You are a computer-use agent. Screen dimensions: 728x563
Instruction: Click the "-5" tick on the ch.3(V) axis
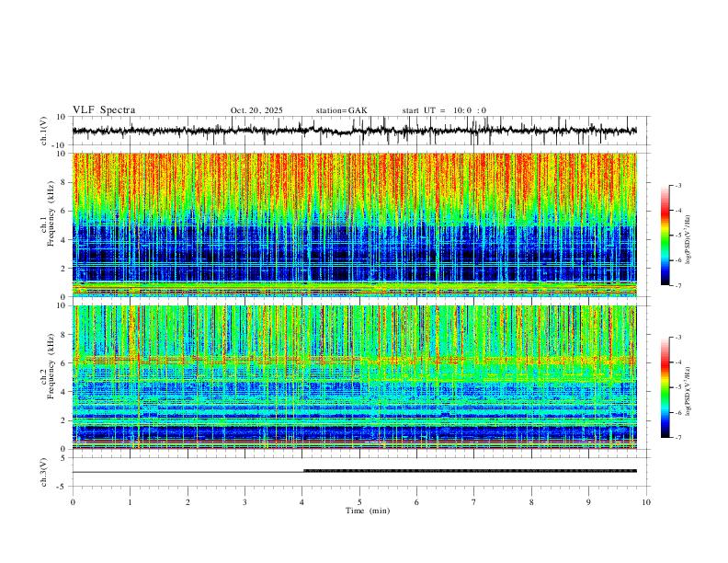tap(63, 487)
